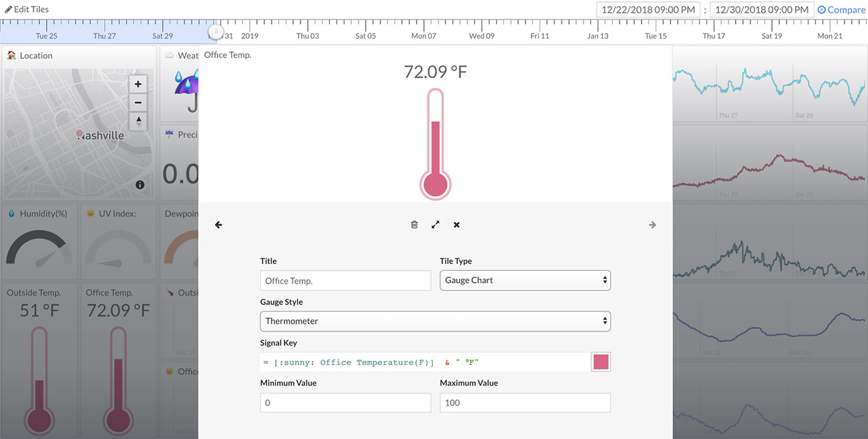Image resolution: width=868 pixels, height=439 pixels.
Task: Open map attribution via the info icon
Action: [140, 185]
